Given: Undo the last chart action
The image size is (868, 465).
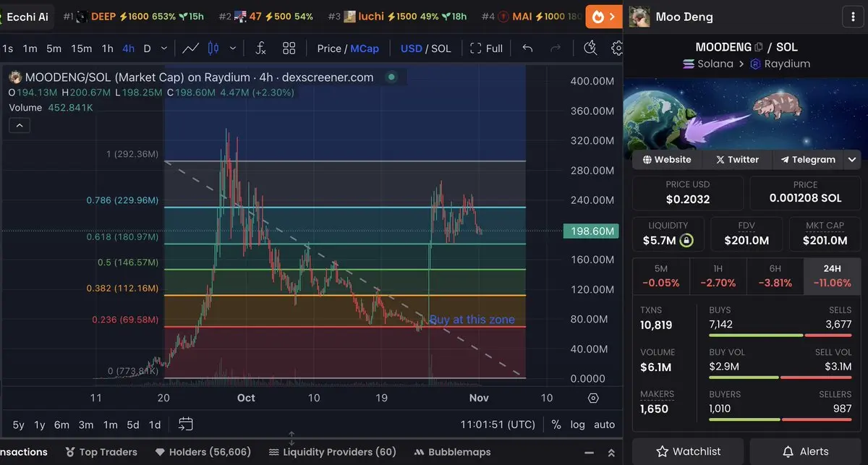Looking at the screenshot, I should click(x=528, y=48).
